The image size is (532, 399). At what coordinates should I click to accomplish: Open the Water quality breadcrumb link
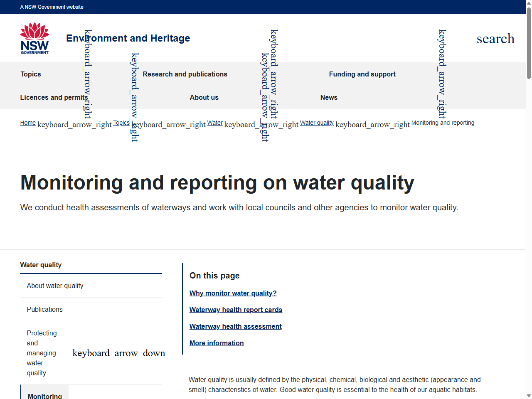click(317, 123)
